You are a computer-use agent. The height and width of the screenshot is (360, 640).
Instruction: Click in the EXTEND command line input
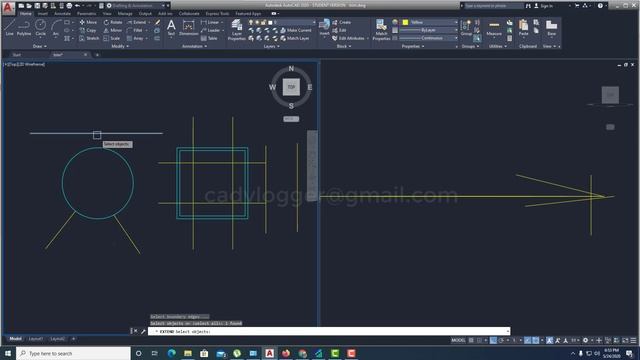tap(329, 331)
